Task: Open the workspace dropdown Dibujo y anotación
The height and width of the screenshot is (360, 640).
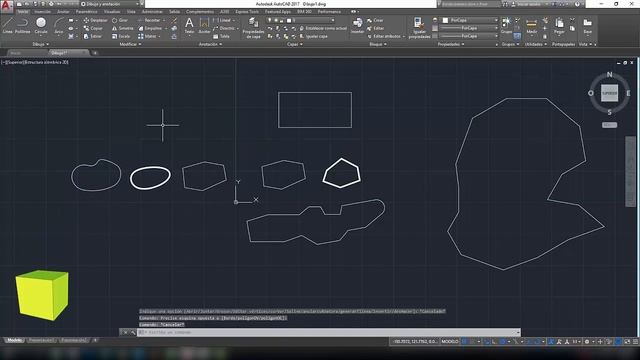Action: click(x=110, y=4)
